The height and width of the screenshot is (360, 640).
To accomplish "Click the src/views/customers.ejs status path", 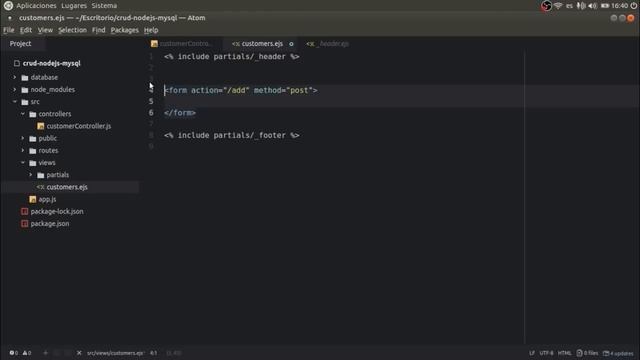I will [x=115, y=353].
